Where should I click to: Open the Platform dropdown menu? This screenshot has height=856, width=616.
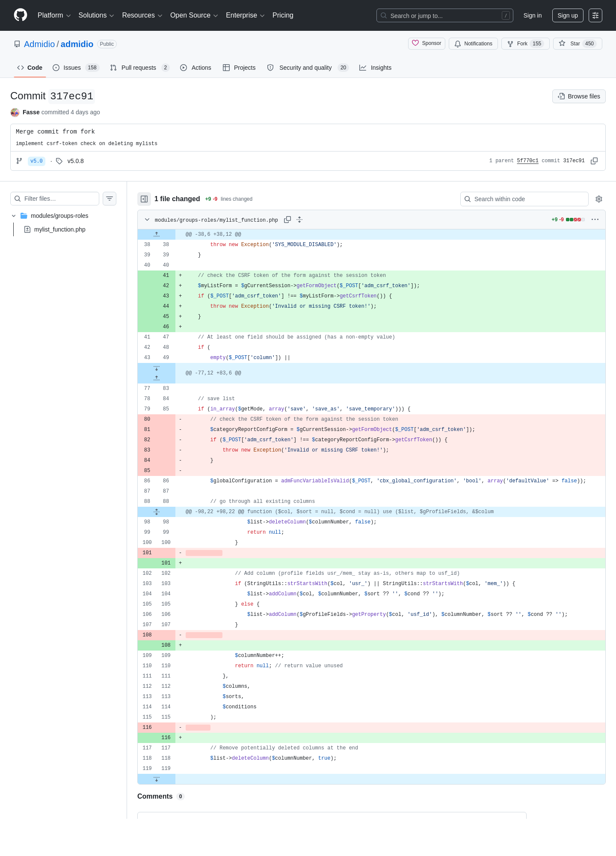coord(54,15)
